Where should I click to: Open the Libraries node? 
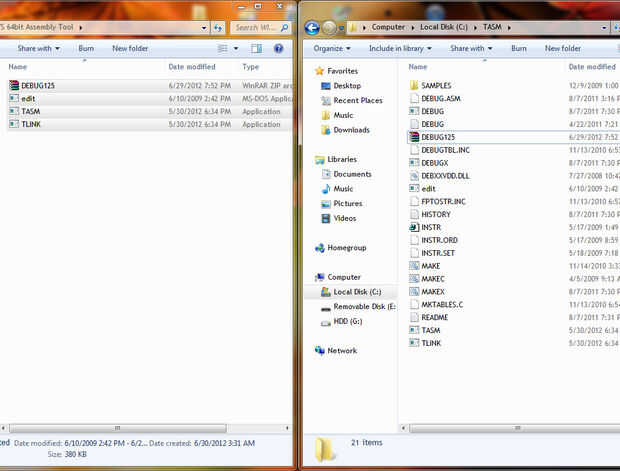click(x=336, y=159)
